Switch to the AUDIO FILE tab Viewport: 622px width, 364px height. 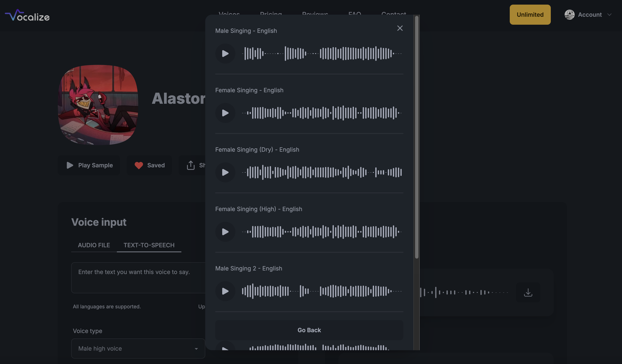94,245
